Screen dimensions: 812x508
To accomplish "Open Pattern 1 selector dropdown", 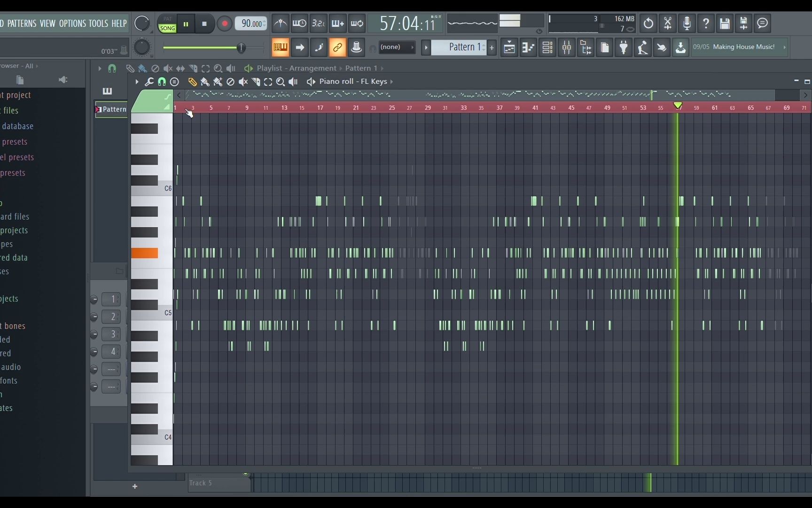I will (459, 47).
